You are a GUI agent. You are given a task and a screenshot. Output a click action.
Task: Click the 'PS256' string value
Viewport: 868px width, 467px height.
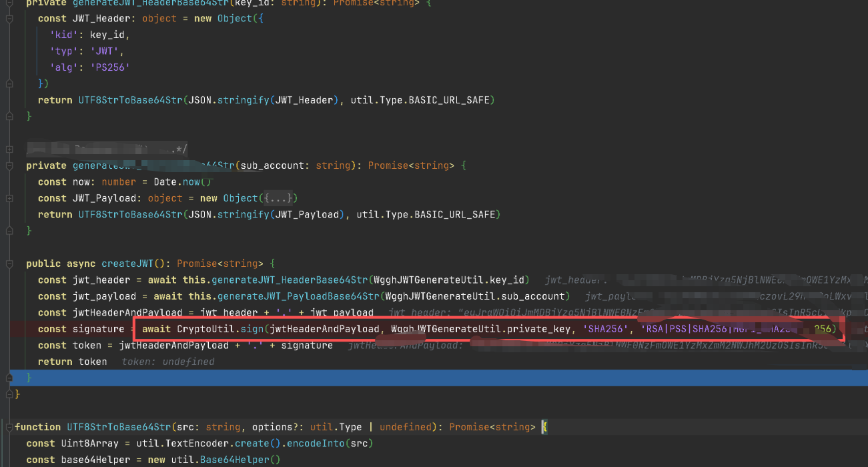109,67
